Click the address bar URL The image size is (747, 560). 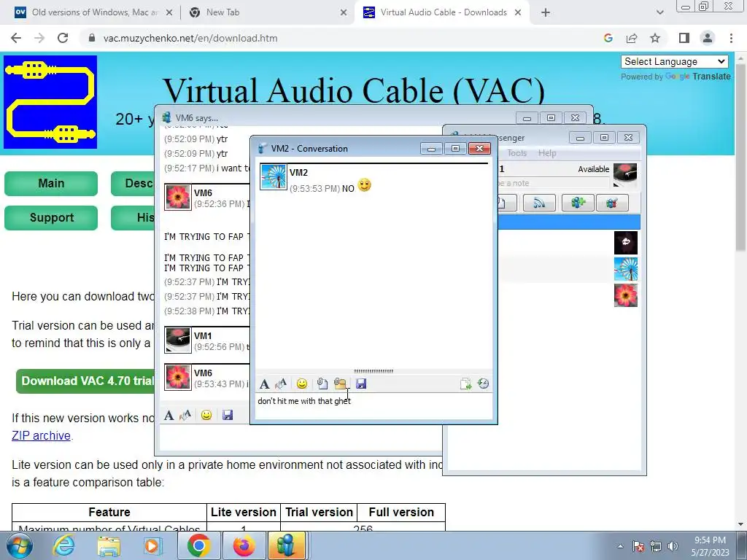tap(190, 38)
